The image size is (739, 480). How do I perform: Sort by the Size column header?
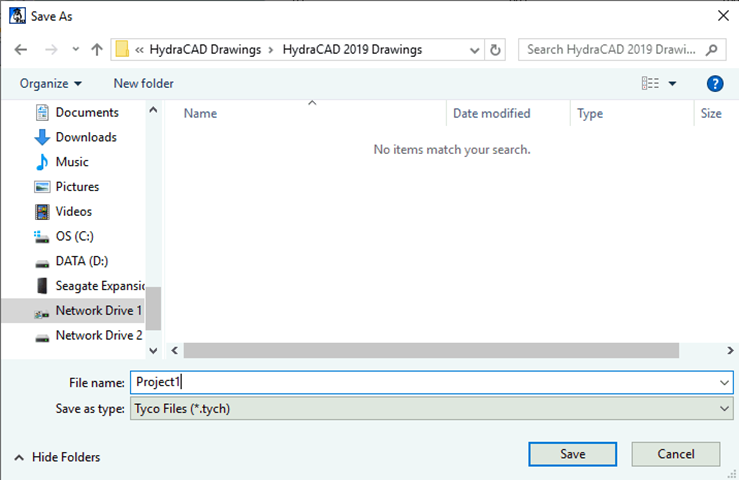[711, 114]
